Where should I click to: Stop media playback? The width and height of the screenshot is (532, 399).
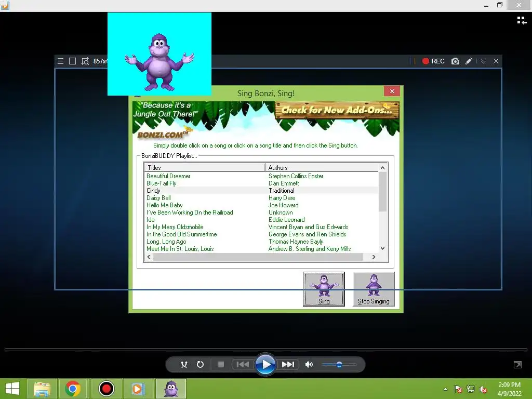pyautogui.click(x=221, y=364)
